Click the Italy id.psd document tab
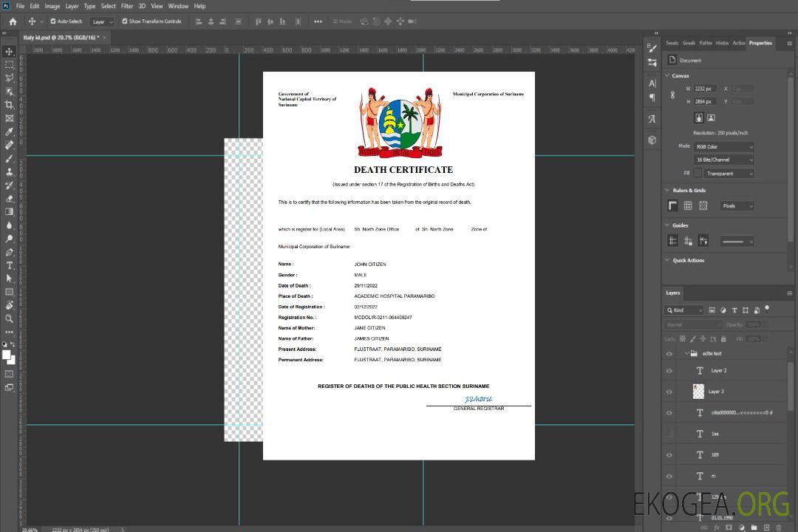The height and width of the screenshot is (532, 798). [x=61, y=38]
